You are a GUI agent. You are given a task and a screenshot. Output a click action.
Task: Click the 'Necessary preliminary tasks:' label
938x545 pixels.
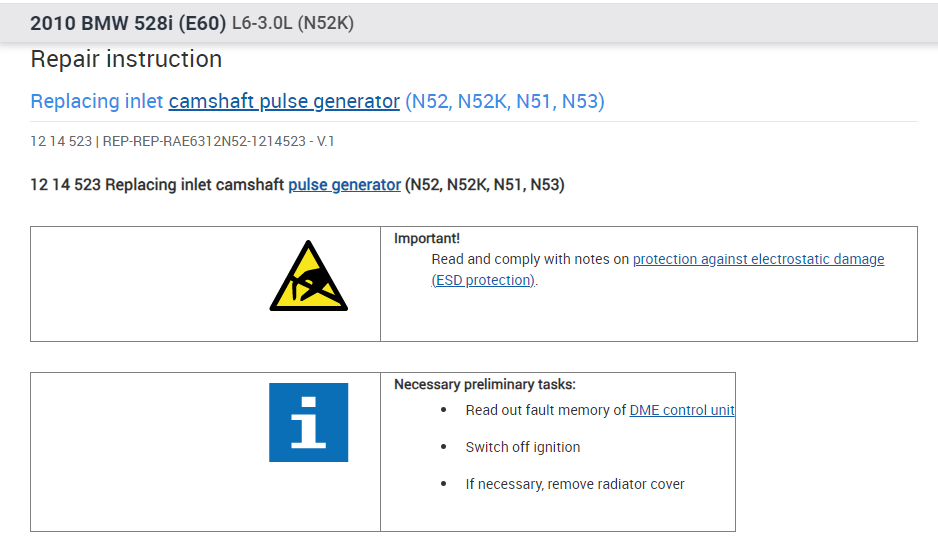click(x=485, y=384)
